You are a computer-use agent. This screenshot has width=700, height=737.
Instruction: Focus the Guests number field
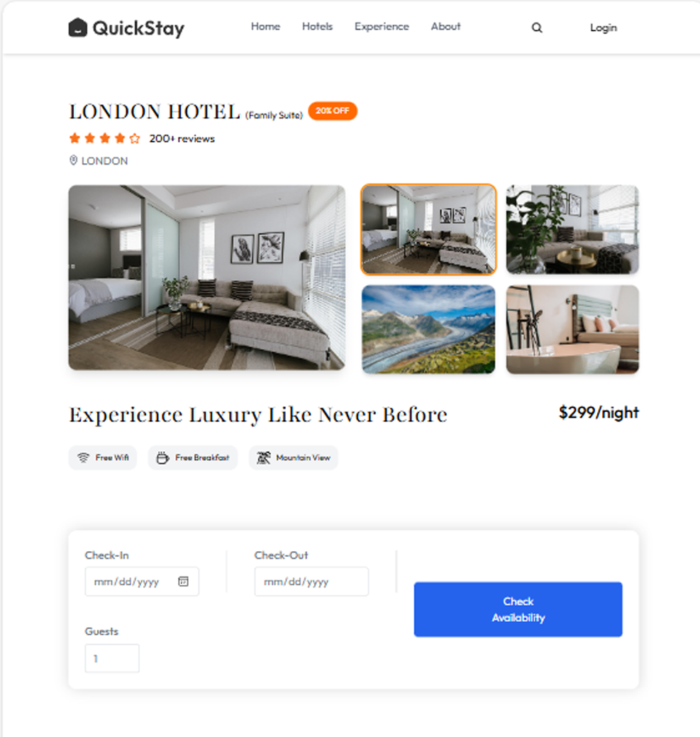112,658
